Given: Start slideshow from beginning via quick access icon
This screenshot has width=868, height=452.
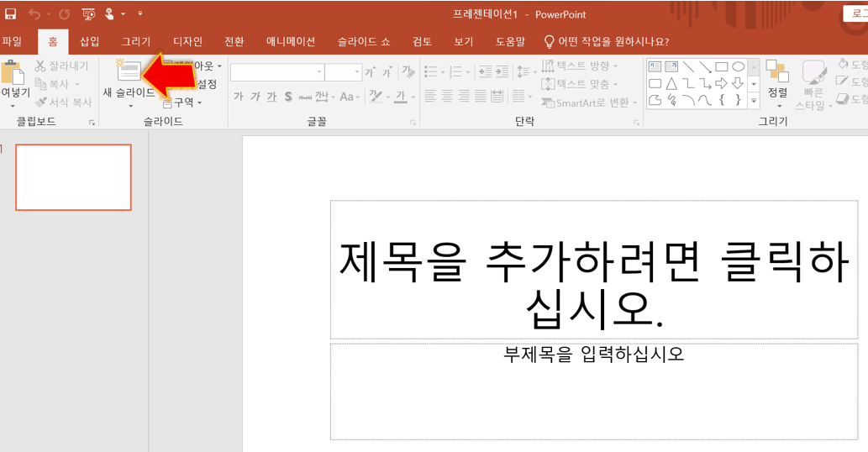Looking at the screenshot, I should pos(88,13).
